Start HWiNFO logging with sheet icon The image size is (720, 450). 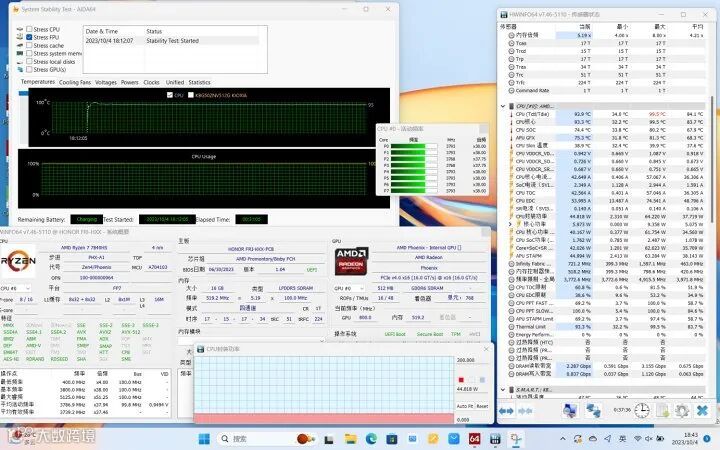point(662,411)
